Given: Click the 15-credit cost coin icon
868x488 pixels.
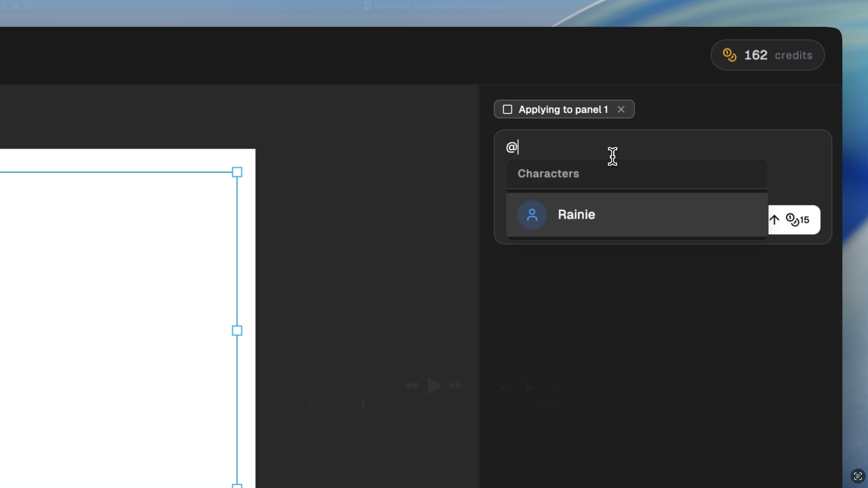Looking at the screenshot, I should [x=792, y=220].
